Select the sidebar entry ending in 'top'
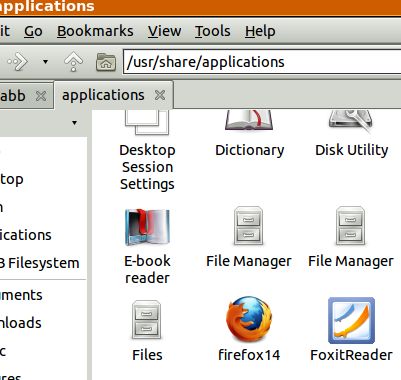401x380 pixels. pos(12,180)
